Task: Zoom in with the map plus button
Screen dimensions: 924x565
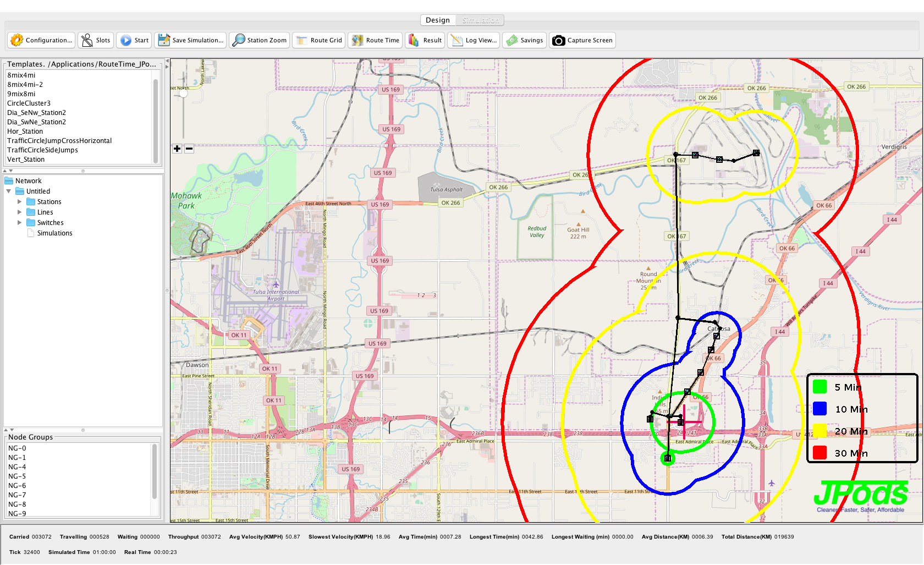Action: tap(177, 149)
